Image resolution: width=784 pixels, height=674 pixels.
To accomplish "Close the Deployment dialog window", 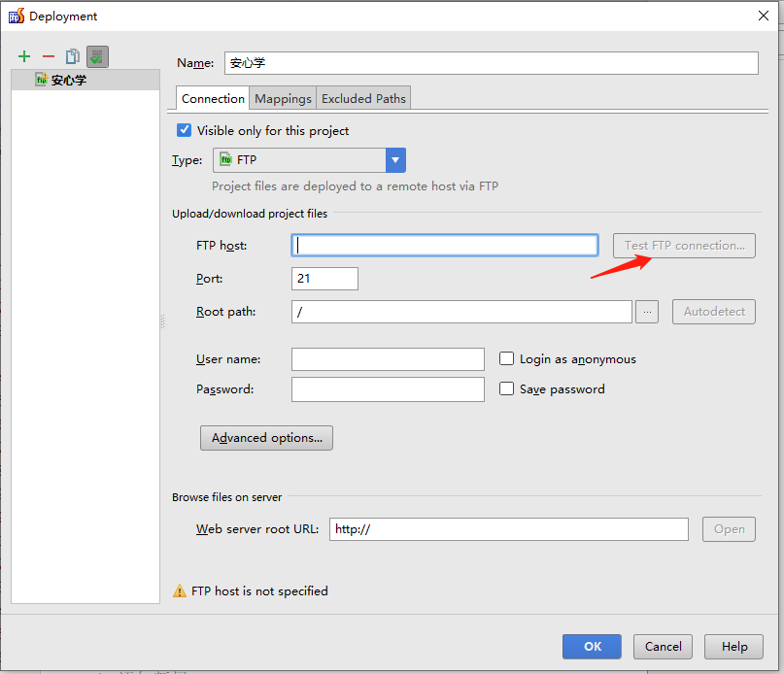I will [x=764, y=16].
